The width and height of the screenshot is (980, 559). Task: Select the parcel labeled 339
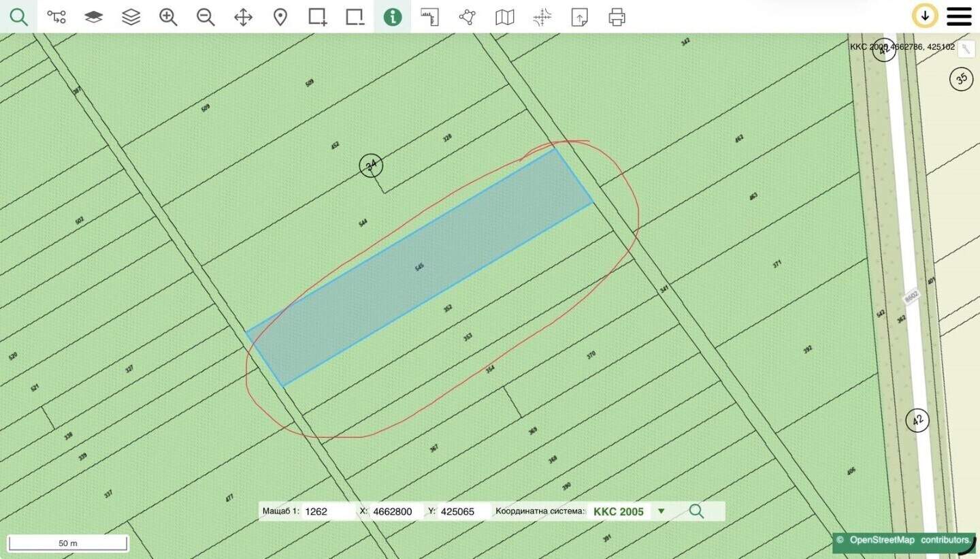(x=82, y=456)
